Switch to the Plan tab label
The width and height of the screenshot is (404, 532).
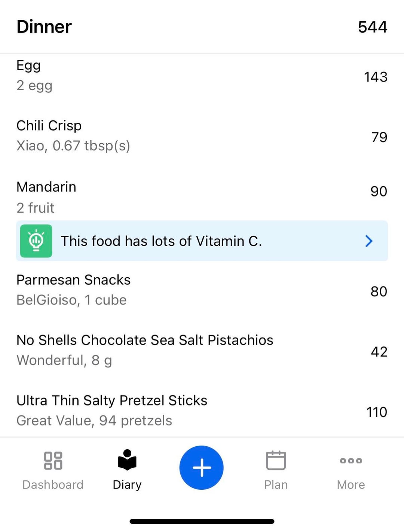(x=276, y=485)
